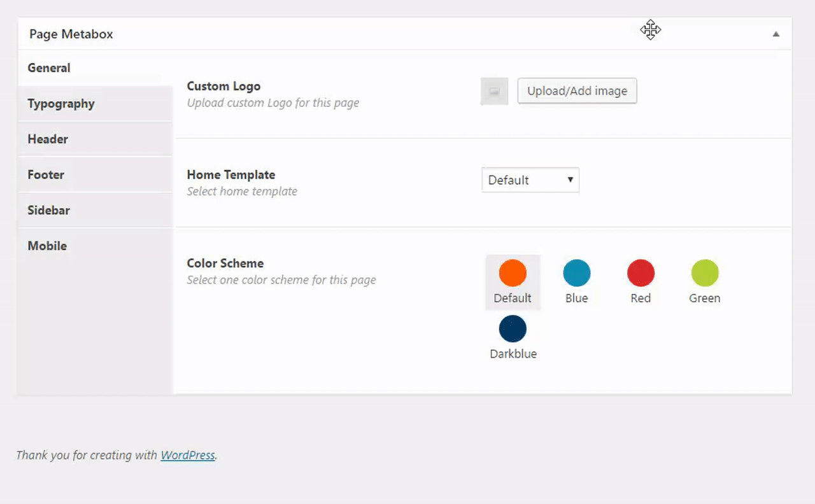The image size is (815, 504).
Task: Click the Custom Logo field label
Action: 223,87
